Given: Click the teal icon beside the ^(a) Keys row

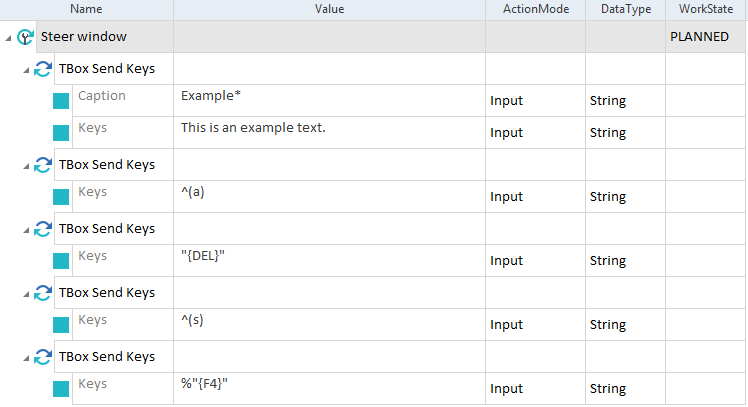Looking at the screenshot, I should [61, 197].
